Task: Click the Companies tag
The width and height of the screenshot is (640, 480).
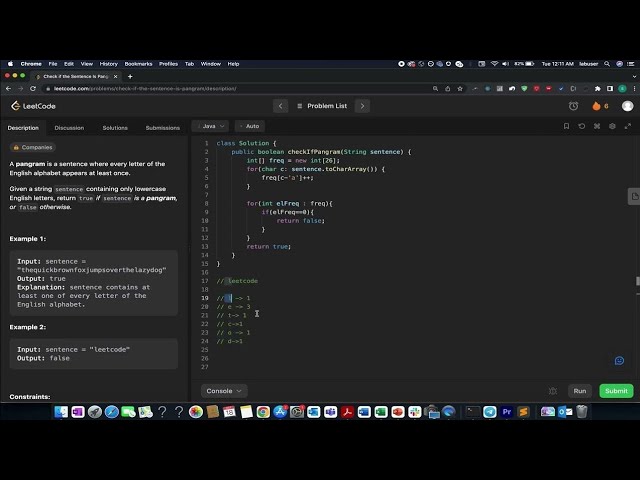Action: (33, 147)
